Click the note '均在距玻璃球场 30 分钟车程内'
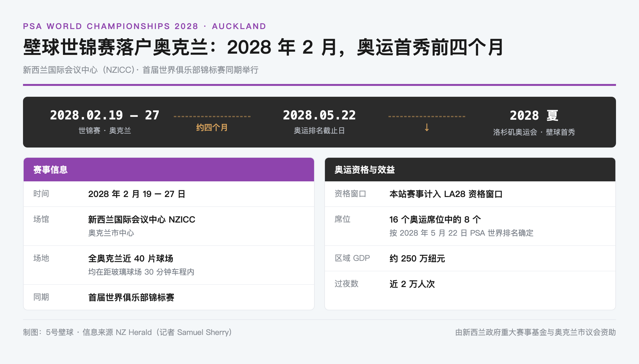This screenshot has width=639, height=364. [141, 272]
